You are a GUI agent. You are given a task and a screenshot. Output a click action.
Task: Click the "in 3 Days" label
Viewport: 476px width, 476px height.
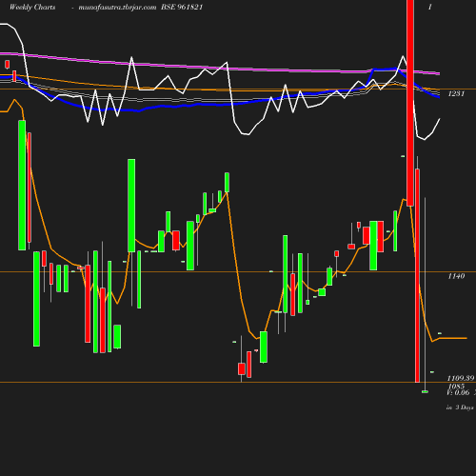(460, 407)
